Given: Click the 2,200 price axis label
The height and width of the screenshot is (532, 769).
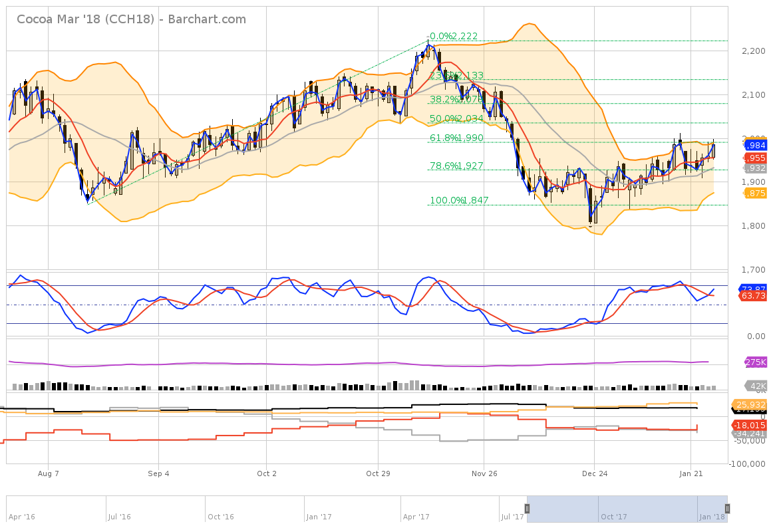Looking at the screenshot, I should pyautogui.click(x=753, y=51).
